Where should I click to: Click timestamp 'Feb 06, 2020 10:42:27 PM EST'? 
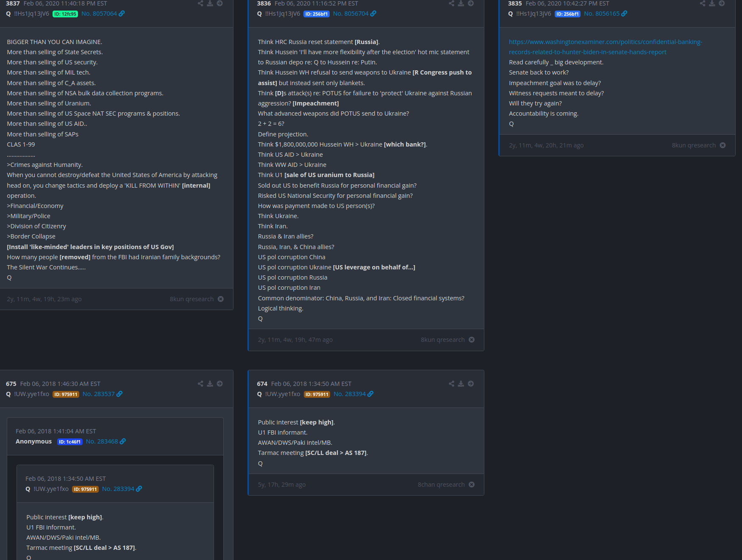(x=567, y=3)
